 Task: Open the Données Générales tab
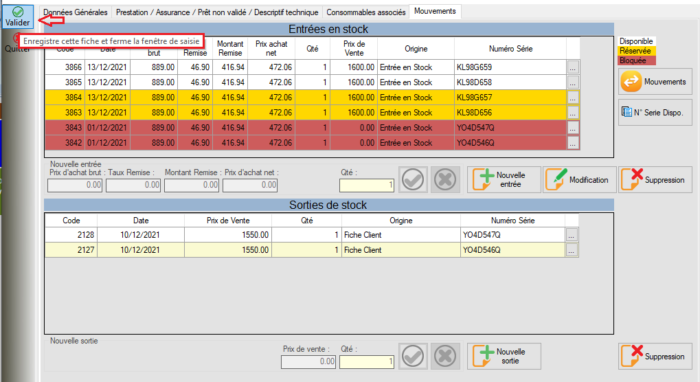(x=75, y=12)
